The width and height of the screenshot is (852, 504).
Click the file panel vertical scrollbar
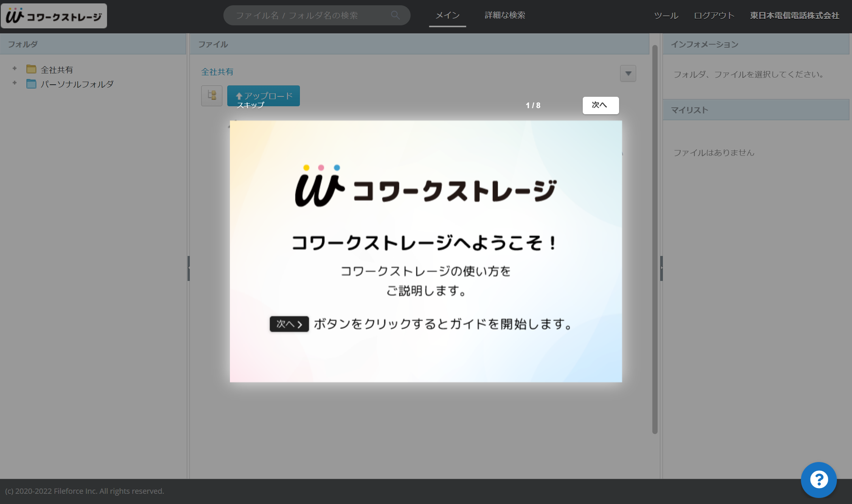point(655,239)
